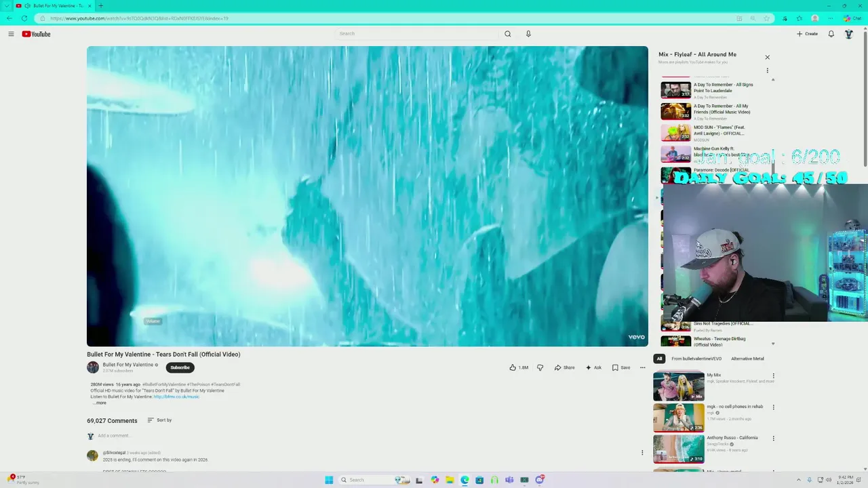868x488 pixels.
Task: Open options for the @Silvoslegal comment
Action: 642,453
